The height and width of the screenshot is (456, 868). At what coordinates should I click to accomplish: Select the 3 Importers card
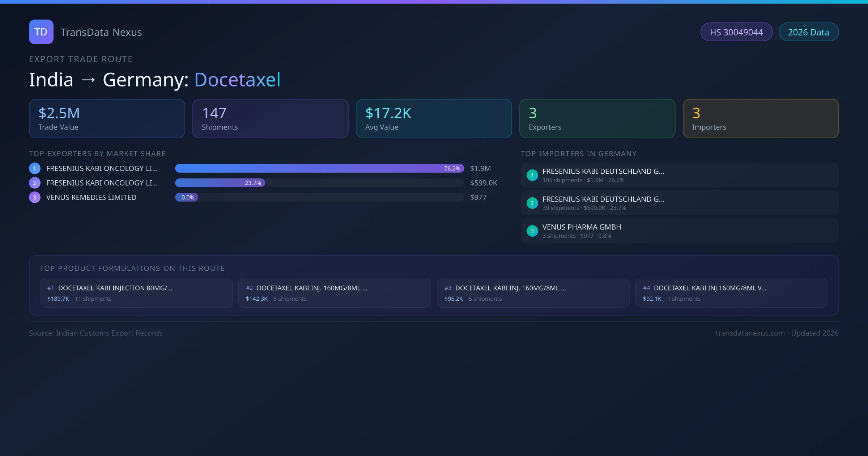tap(761, 118)
